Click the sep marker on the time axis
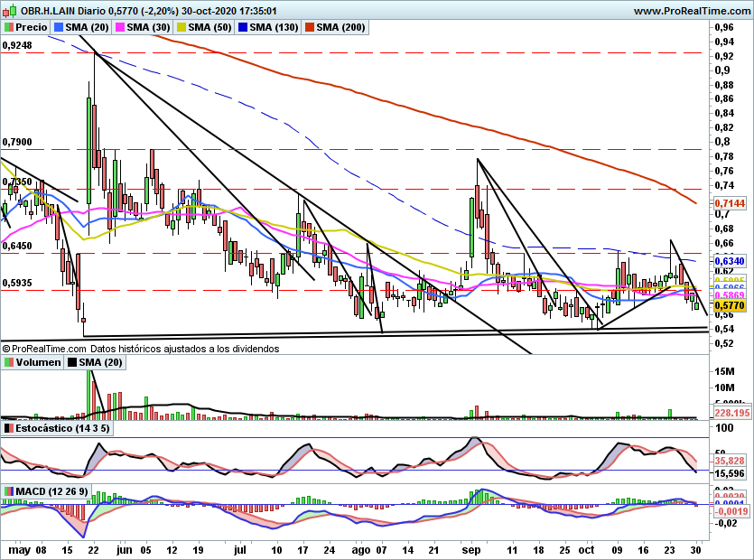The width and height of the screenshot is (754, 560). [x=470, y=550]
